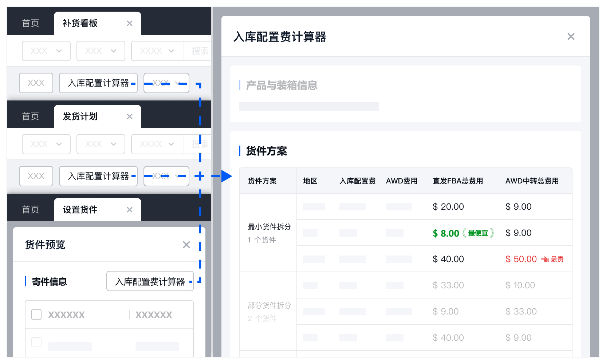Click the 最便宜 badge
Image resolution: width=606 pixels, height=364 pixels.
pos(478,233)
